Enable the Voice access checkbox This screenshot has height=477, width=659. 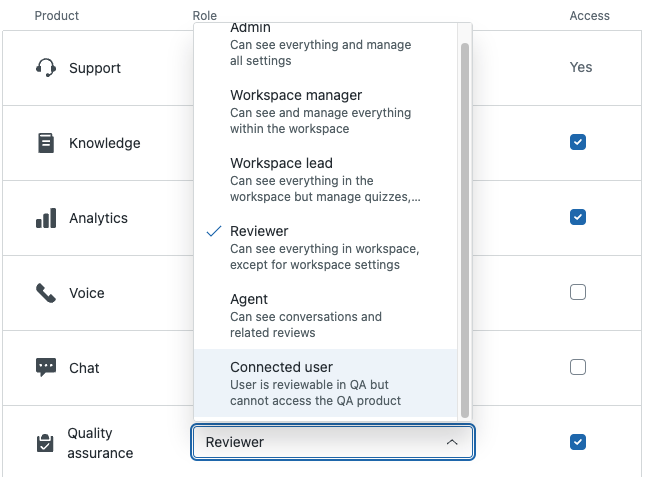coord(577,292)
